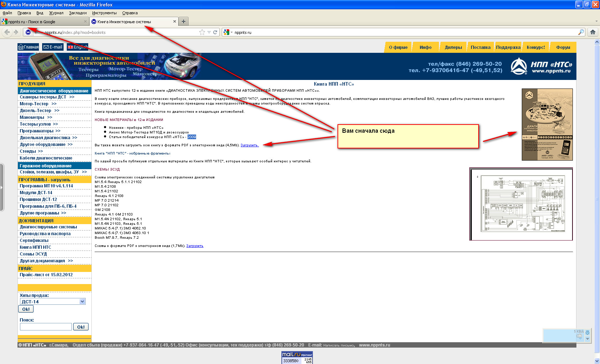600x364 pixels.
Task: Click Загрузить link for the 4,5Mb PDF book
Action: (x=249, y=145)
